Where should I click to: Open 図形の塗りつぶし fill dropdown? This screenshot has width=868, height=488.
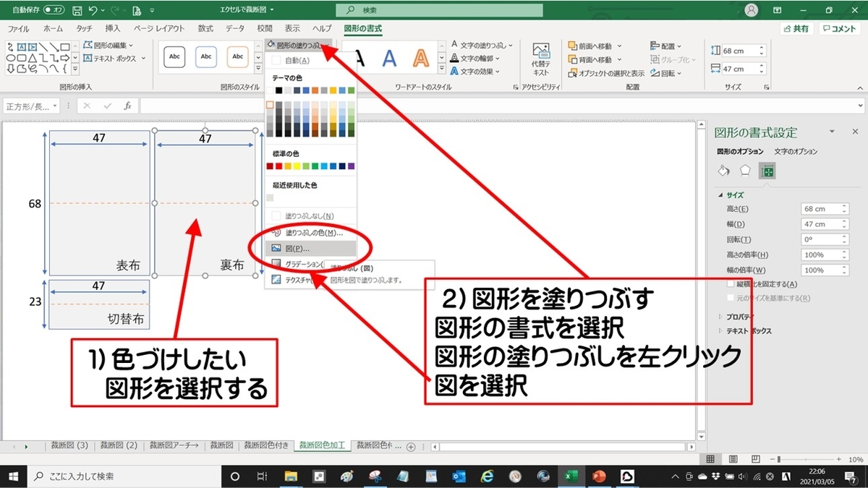tap(297, 45)
